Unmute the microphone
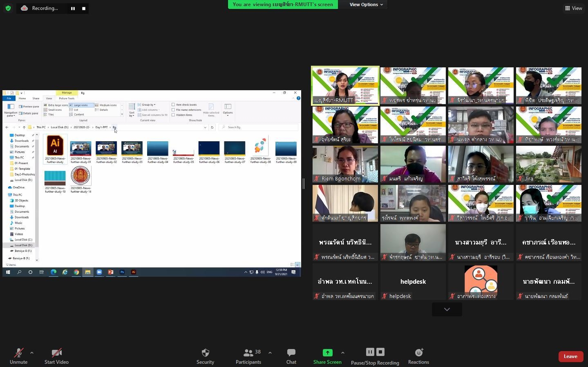 click(x=18, y=356)
